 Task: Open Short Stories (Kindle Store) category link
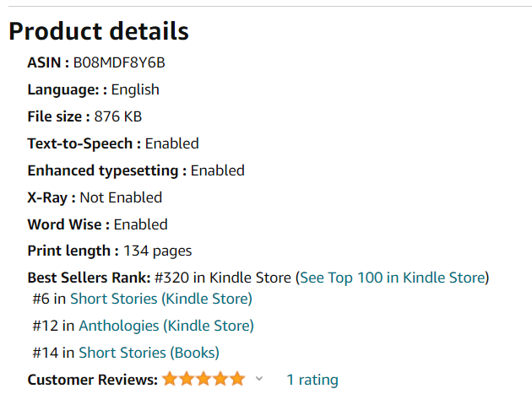point(161,299)
